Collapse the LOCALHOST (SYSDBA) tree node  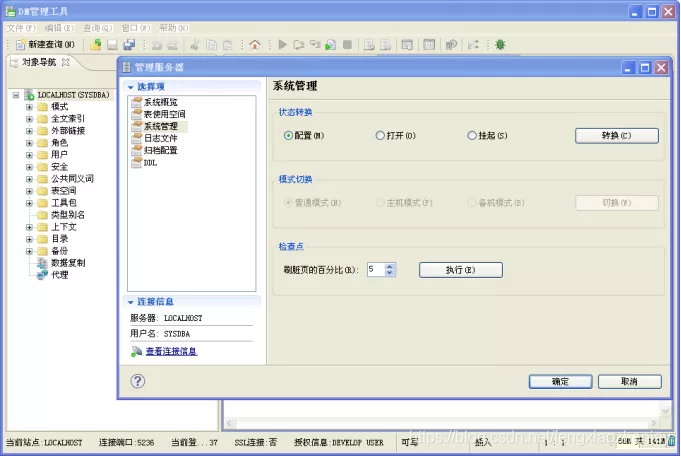coord(16,95)
